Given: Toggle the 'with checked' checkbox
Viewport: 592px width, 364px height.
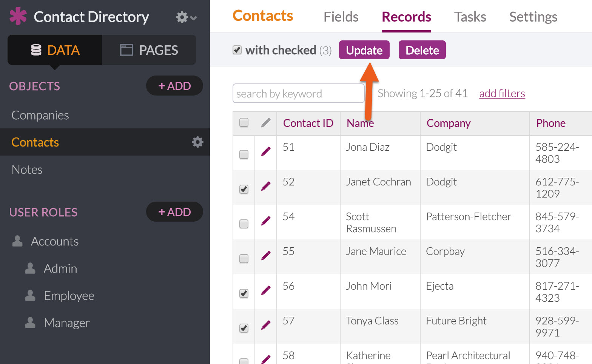Looking at the screenshot, I should (237, 50).
